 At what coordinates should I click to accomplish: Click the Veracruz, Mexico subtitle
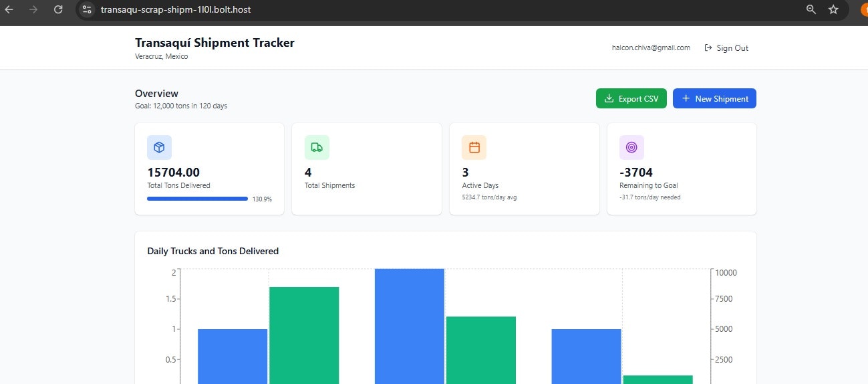click(x=162, y=57)
